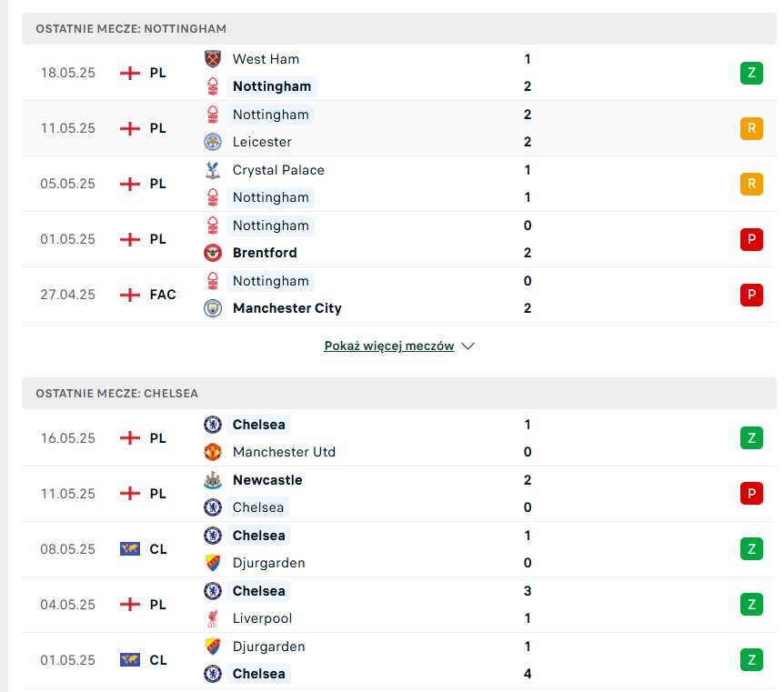Click the red P badge for Newcastle match
This screenshot has width=784, height=692.
point(751,494)
